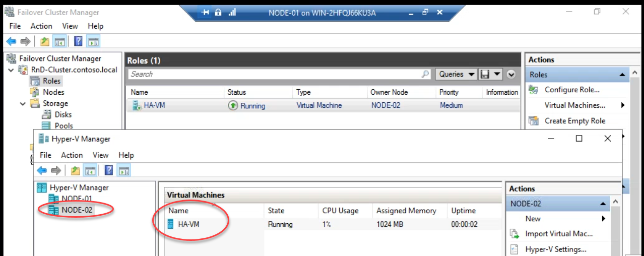
Task: Toggle console tree icon in Hyper-V Manager toolbar
Action: coord(90,170)
